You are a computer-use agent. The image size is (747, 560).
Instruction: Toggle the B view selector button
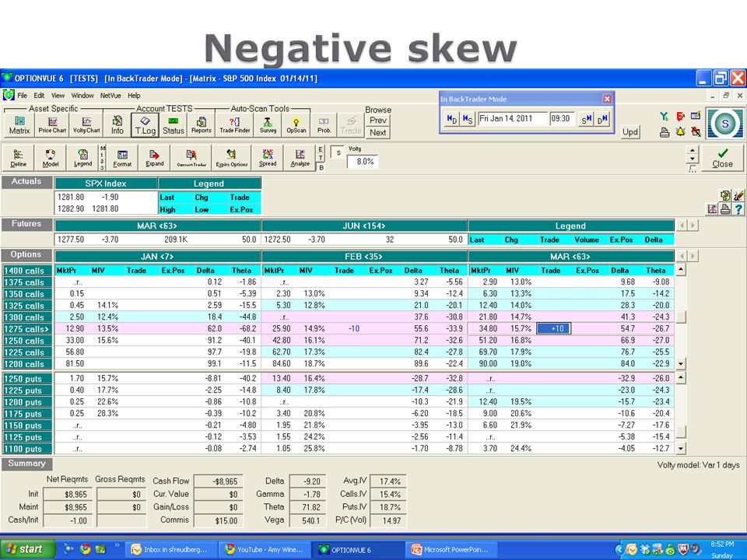tap(321, 167)
